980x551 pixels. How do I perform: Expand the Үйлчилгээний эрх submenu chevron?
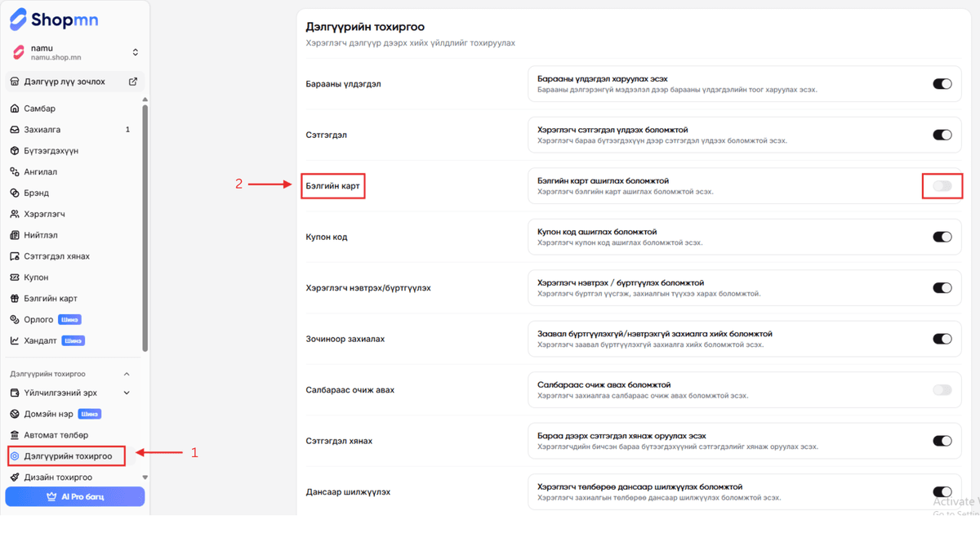[127, 393]
